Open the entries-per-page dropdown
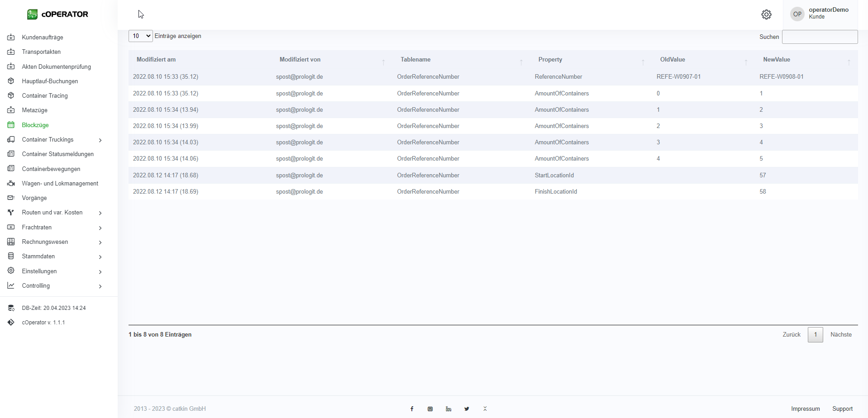 click(x=140, y=36)
